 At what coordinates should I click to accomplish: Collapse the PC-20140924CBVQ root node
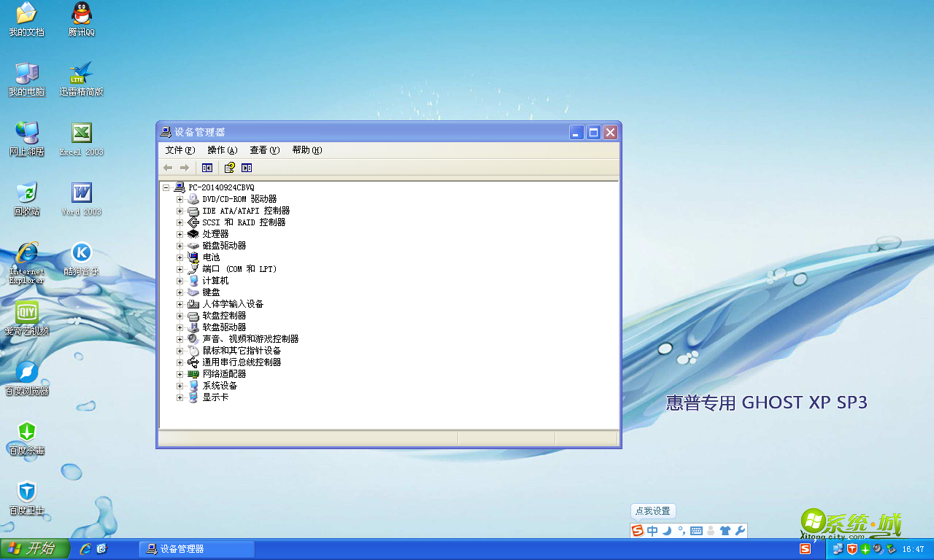[167, 187]
